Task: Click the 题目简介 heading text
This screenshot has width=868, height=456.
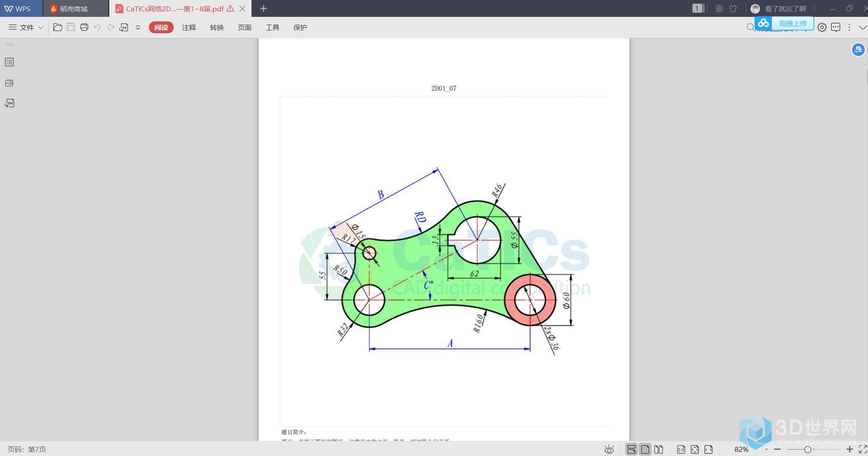Action: [x=294, y=432]
